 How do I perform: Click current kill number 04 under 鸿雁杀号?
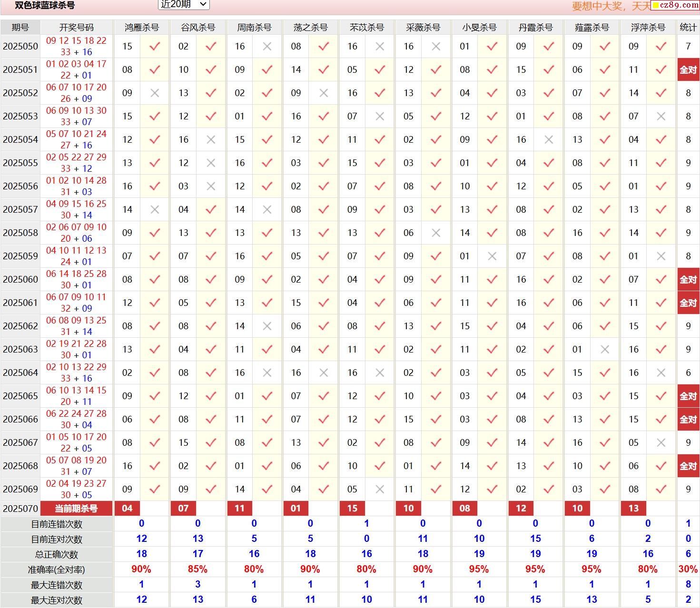coord(127,508)
